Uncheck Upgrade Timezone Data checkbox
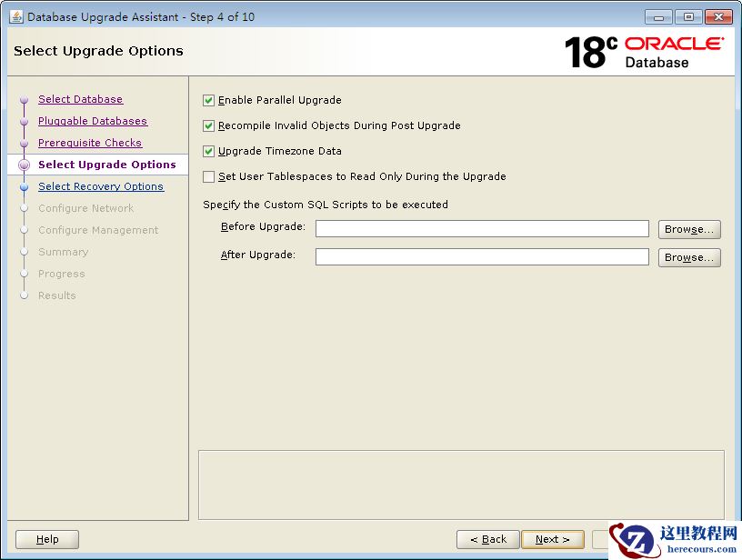 click(x=208, y=151)
